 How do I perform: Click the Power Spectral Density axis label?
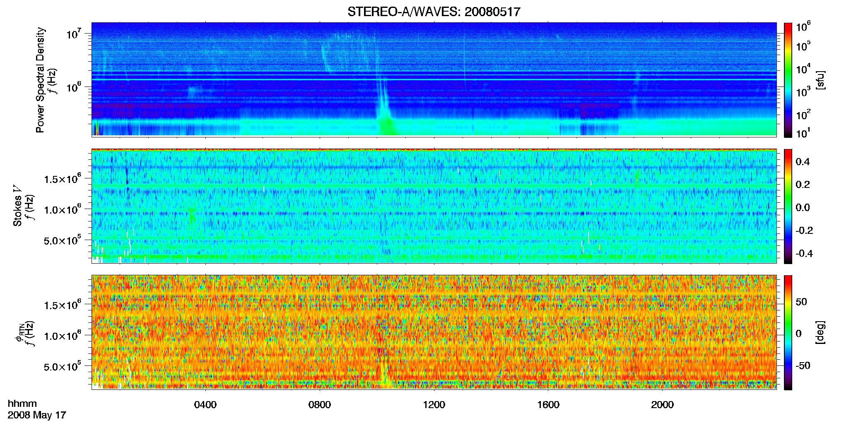point(40,80)
